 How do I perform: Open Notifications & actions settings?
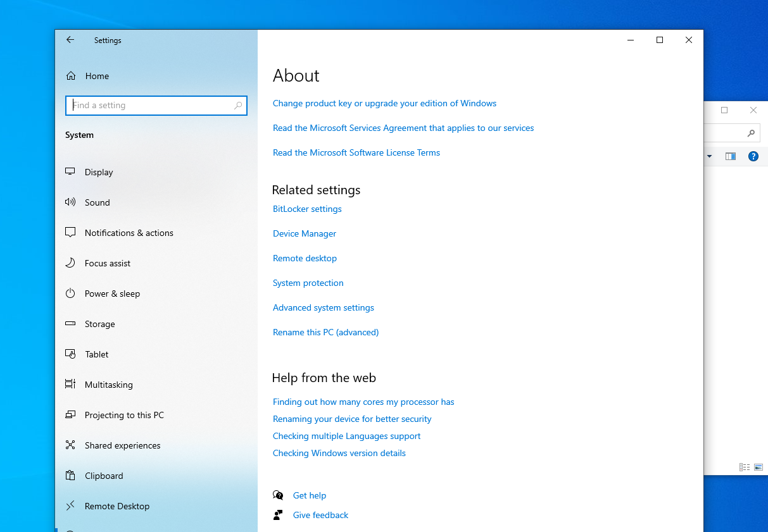[129, 233]
